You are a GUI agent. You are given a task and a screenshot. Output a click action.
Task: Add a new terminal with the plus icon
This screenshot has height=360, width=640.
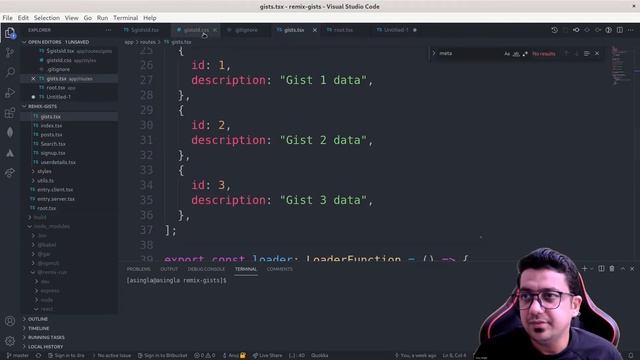(584, 269)
